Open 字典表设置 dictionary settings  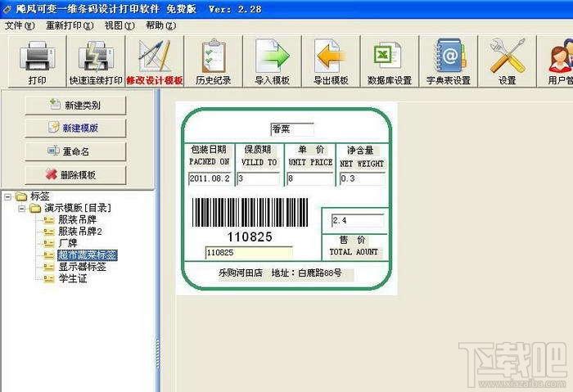point(449,61)
